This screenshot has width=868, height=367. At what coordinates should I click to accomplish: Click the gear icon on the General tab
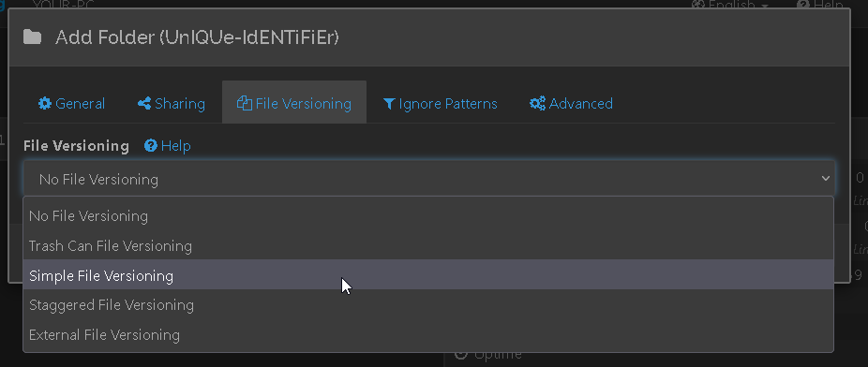(x=45, y=103)
